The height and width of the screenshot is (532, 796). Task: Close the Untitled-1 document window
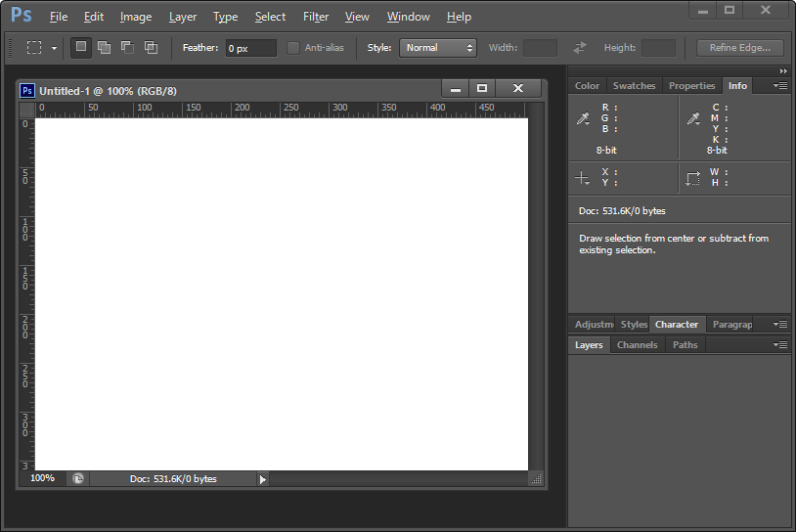[518, 89]
